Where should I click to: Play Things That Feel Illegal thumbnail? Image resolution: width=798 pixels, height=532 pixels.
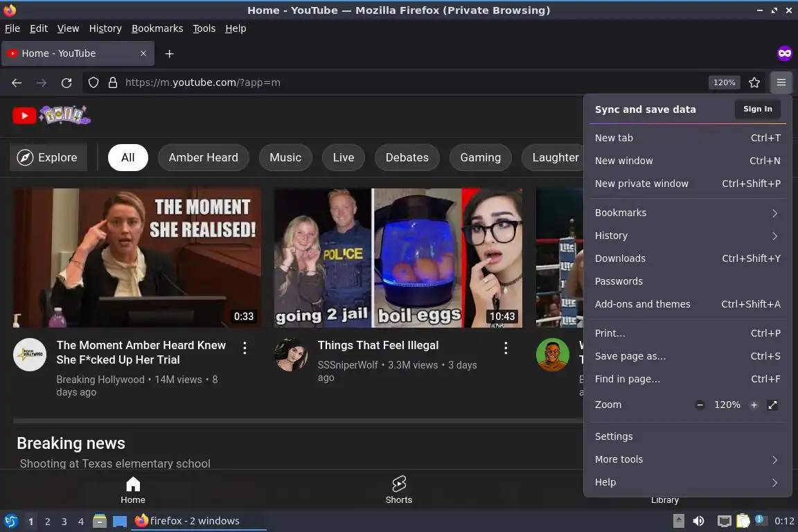pos(398,258)
